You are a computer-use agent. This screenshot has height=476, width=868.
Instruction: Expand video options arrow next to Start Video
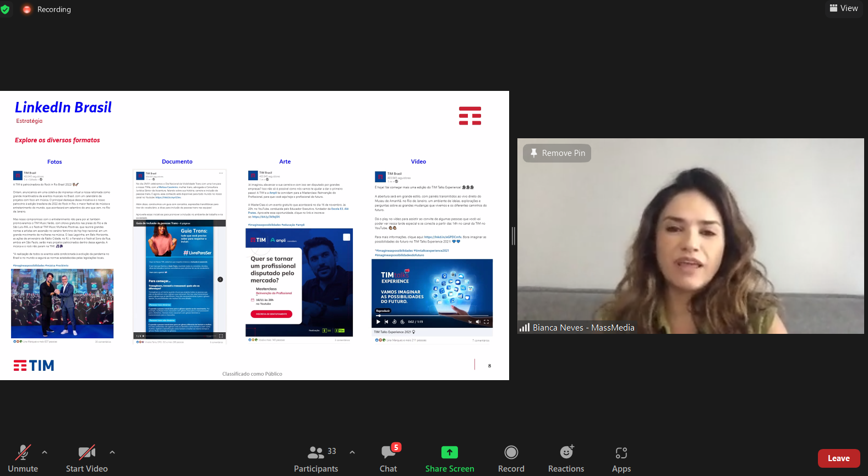tap(112, 452)
